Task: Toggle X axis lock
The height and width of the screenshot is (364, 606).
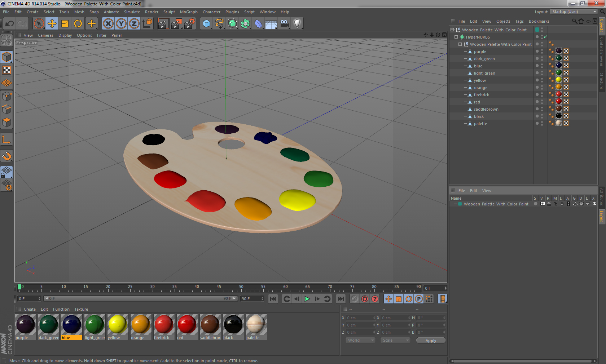Action: (x=108, y=24)
